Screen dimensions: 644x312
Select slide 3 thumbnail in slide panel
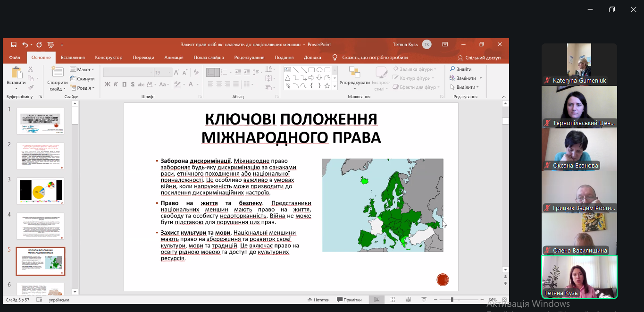41,191
